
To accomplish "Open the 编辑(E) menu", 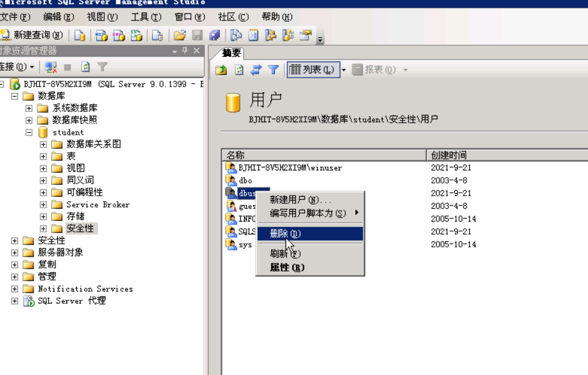I will tap(58, 17).
